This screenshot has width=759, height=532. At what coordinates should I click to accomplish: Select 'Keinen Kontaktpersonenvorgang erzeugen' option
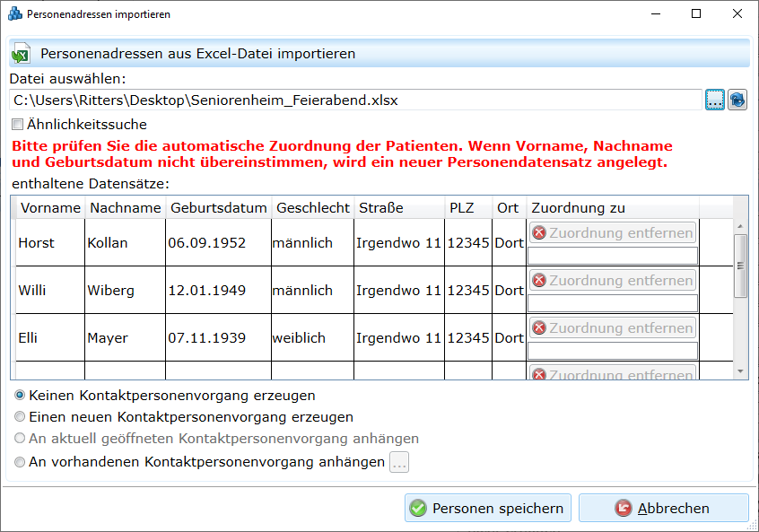coord(20,396)
